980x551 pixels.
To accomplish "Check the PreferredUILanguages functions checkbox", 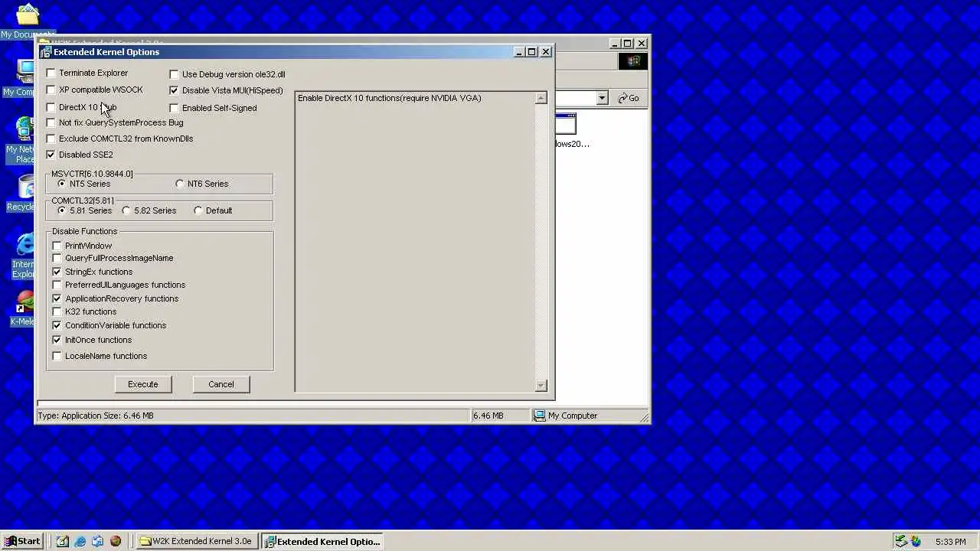I will point(57,285).
